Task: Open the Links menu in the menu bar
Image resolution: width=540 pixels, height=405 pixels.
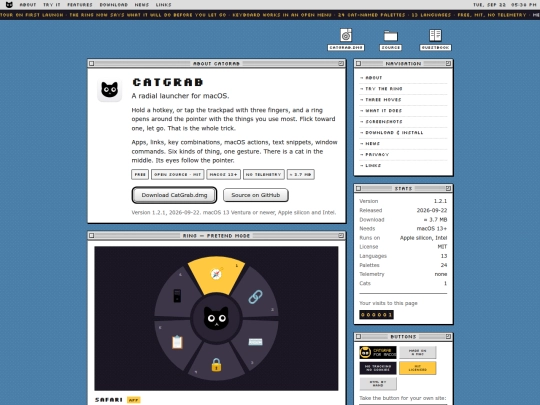Action: tap(164, 5)
